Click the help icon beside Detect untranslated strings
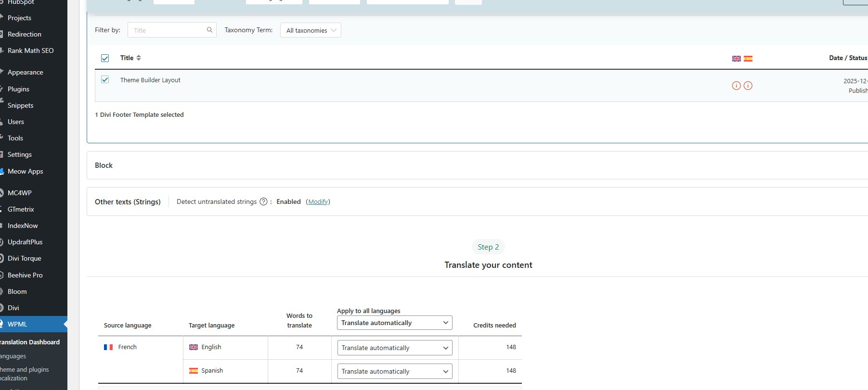 click(263, 201)
